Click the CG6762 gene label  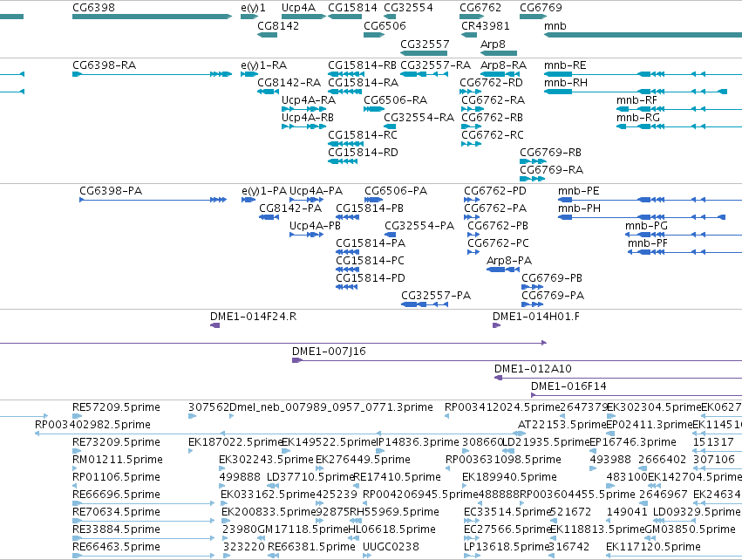[480, 8]
